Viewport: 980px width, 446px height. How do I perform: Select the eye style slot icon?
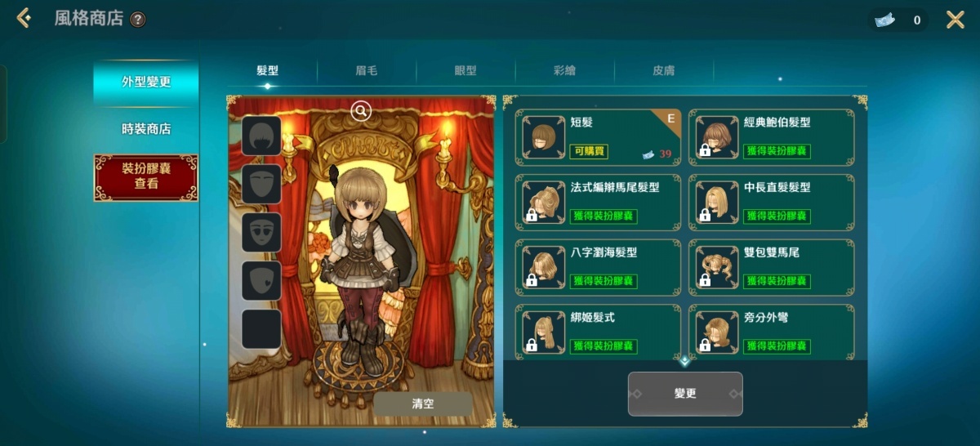(x=261, y=232)
